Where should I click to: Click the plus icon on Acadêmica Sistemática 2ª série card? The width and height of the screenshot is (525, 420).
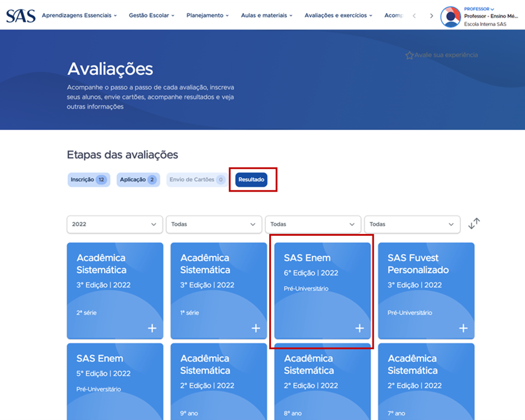tap(152, 328)
